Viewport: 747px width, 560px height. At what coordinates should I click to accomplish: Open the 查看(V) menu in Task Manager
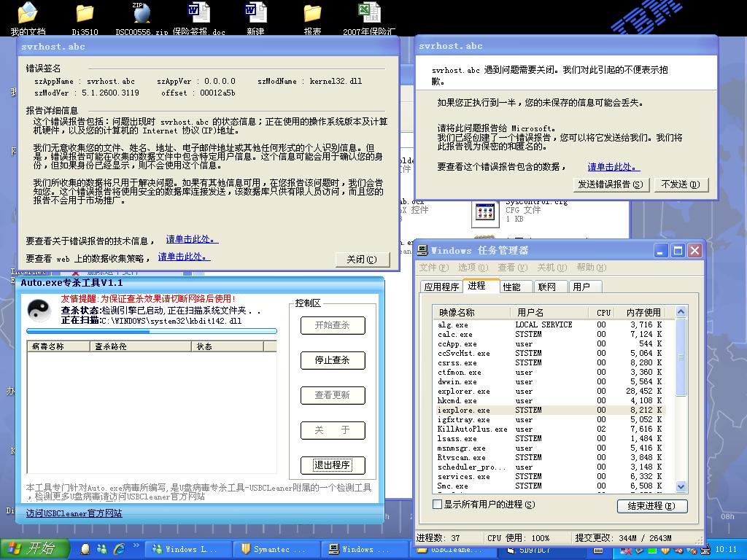pos(513,268)
